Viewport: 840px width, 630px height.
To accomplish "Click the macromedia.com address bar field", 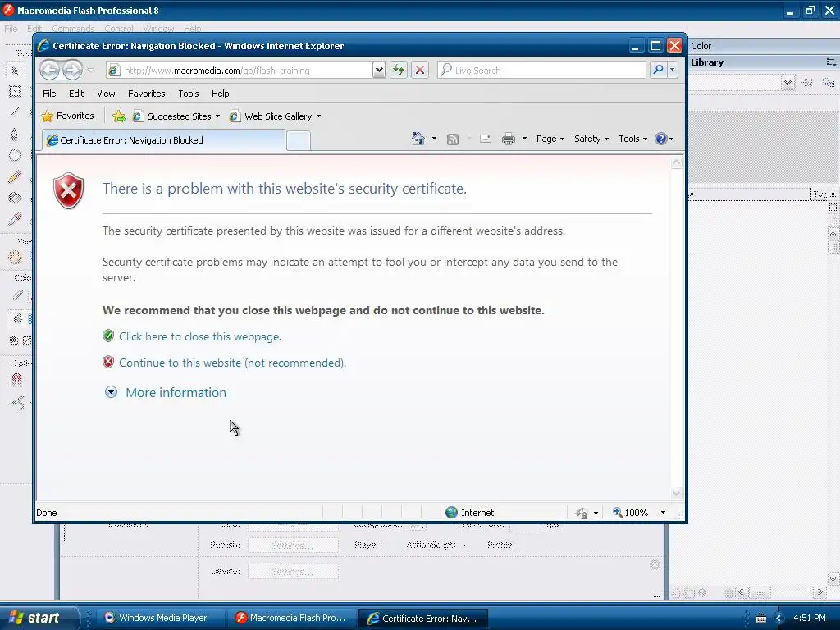I will click(x=240, y=71).
